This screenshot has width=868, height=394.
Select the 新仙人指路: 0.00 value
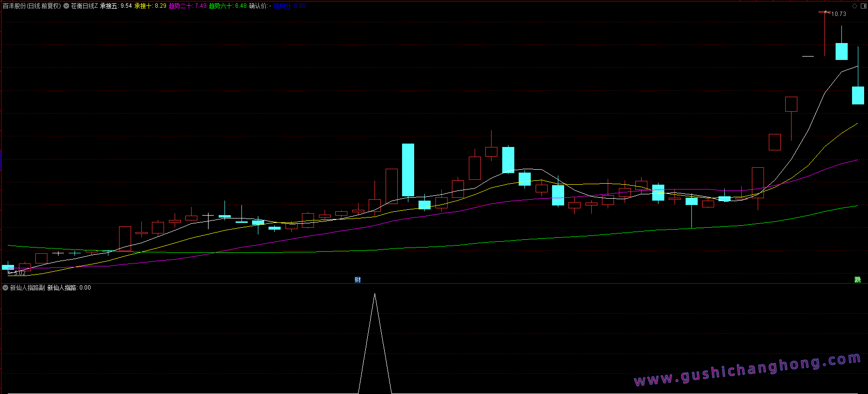tap(69, 288)
